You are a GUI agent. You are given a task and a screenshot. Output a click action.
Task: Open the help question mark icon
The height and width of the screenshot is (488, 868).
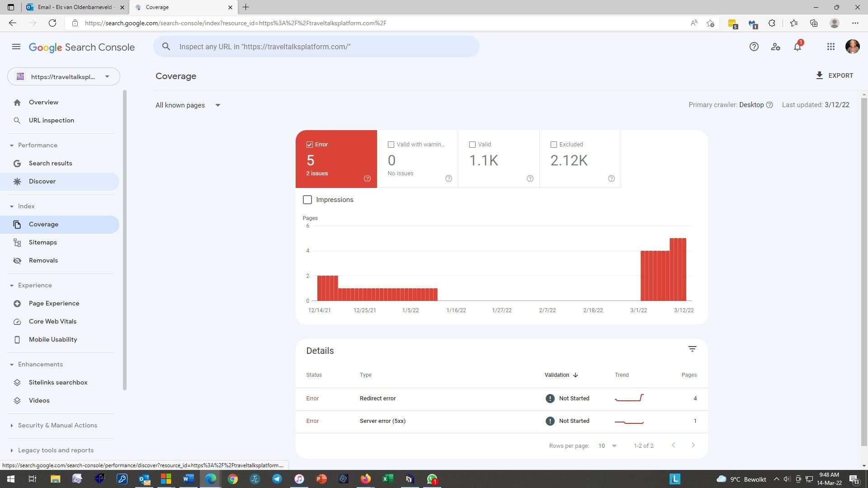pyautogui.click(x=754, y=47)
